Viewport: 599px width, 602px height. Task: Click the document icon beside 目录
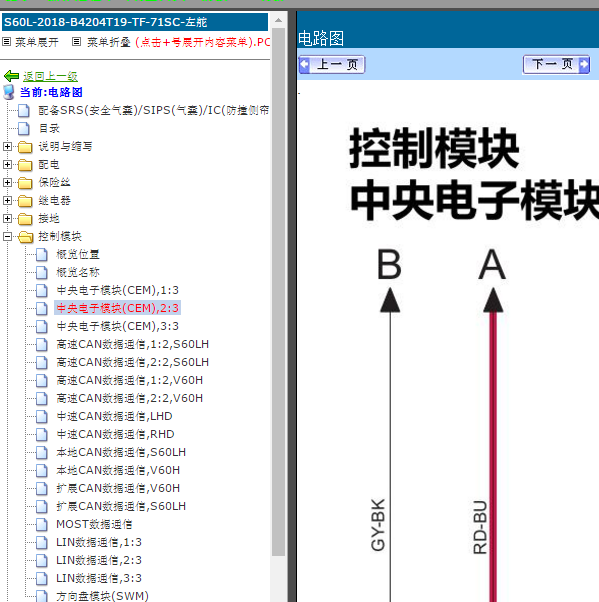coord(24,128)
